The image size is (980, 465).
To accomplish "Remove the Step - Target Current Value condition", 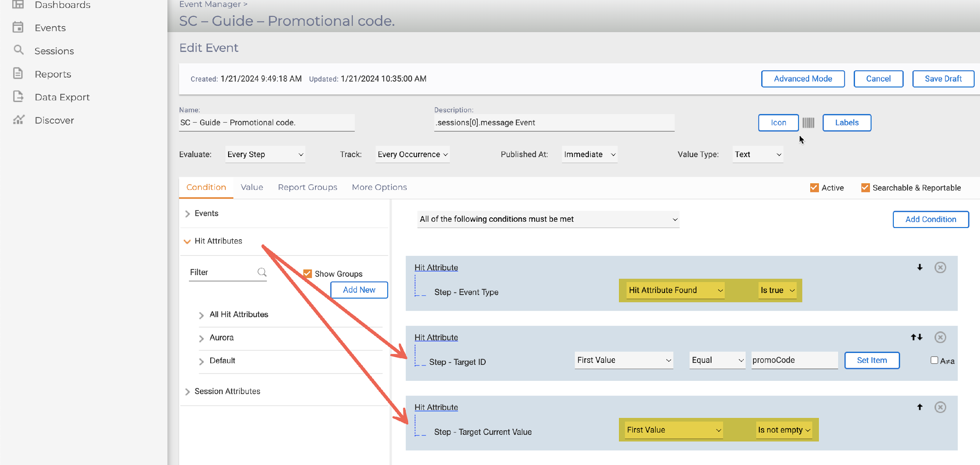I will [x=940, y=407].
